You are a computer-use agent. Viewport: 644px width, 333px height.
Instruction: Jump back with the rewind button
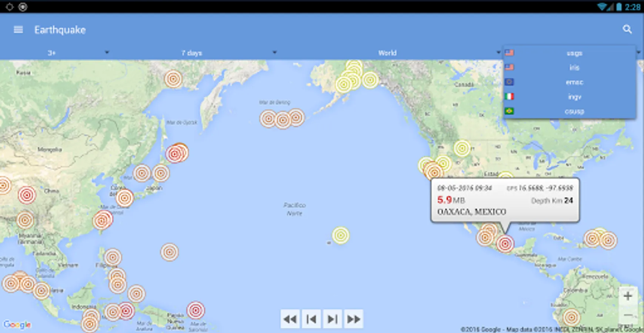tap(290, 319)
